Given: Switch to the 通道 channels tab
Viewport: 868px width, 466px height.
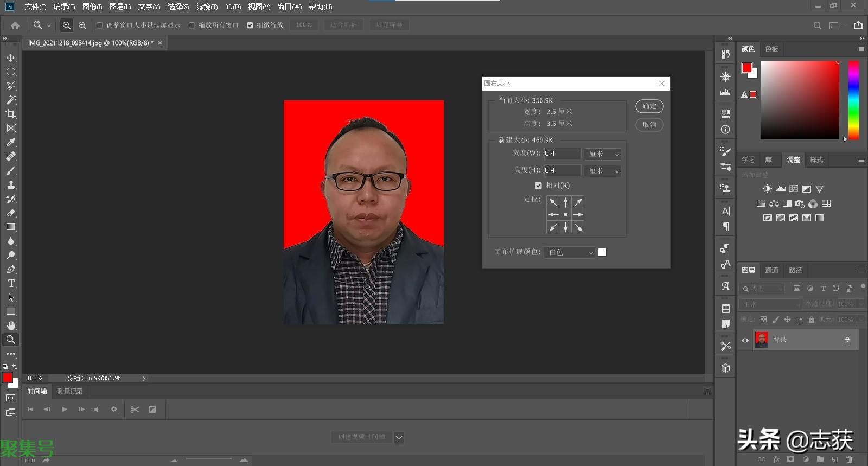Looking at the screenshot, I should point(771,270).
